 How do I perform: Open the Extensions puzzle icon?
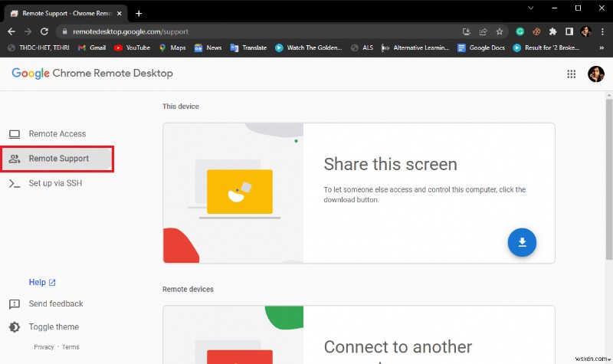pyautogui.click(x=552, y=31)
